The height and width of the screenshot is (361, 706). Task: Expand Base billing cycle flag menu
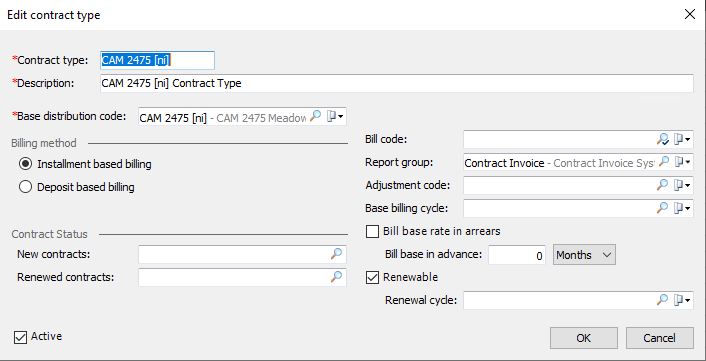(683, 208)
